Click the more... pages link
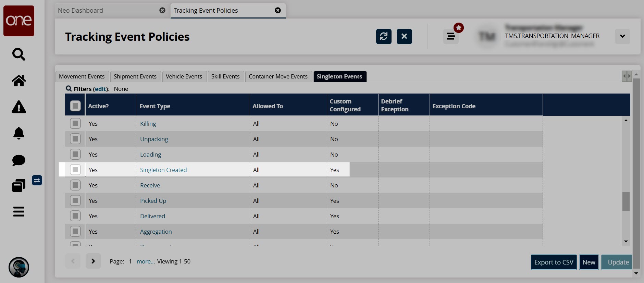 (146, 261)
